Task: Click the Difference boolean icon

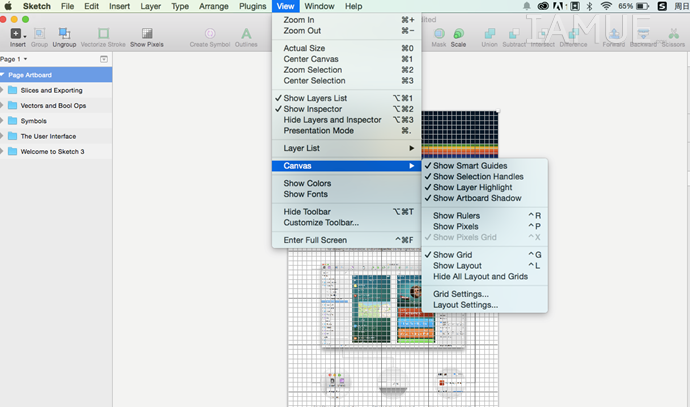Action: 573,33
